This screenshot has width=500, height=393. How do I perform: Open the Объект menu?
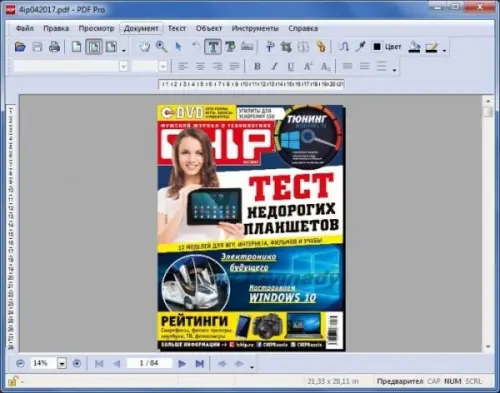209,28
